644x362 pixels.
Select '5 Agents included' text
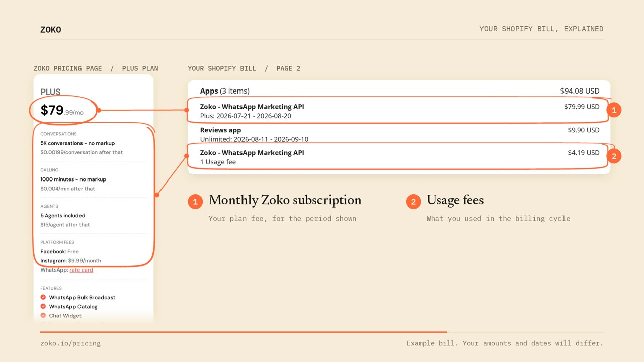coord(63,216)
